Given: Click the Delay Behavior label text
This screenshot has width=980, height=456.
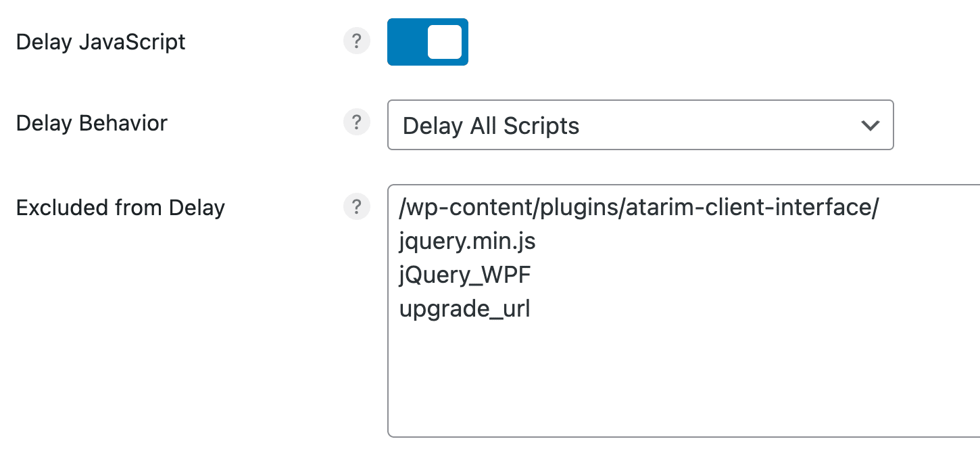Looking at the screenshot, I should click(91, 122).
